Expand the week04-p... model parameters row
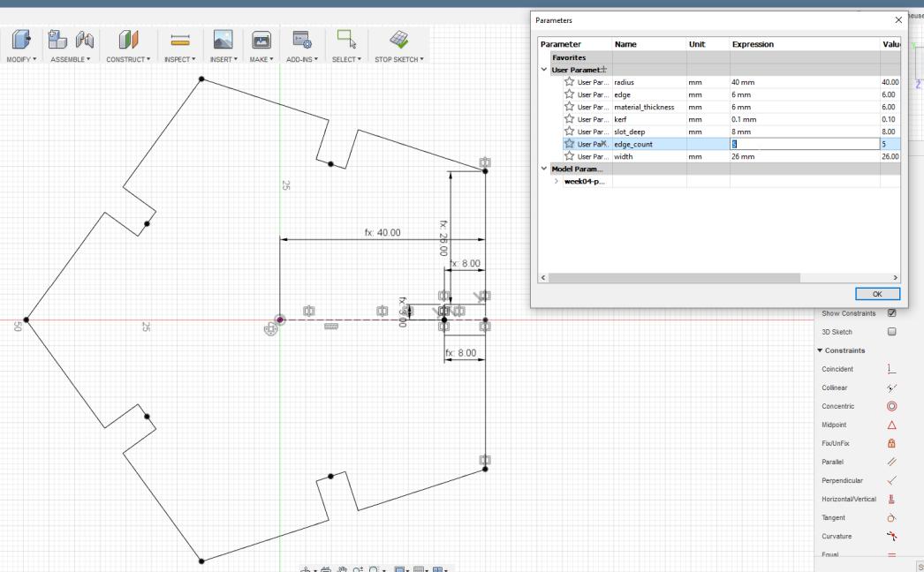This screenshot has height=572, width=924. coord(557,182)
